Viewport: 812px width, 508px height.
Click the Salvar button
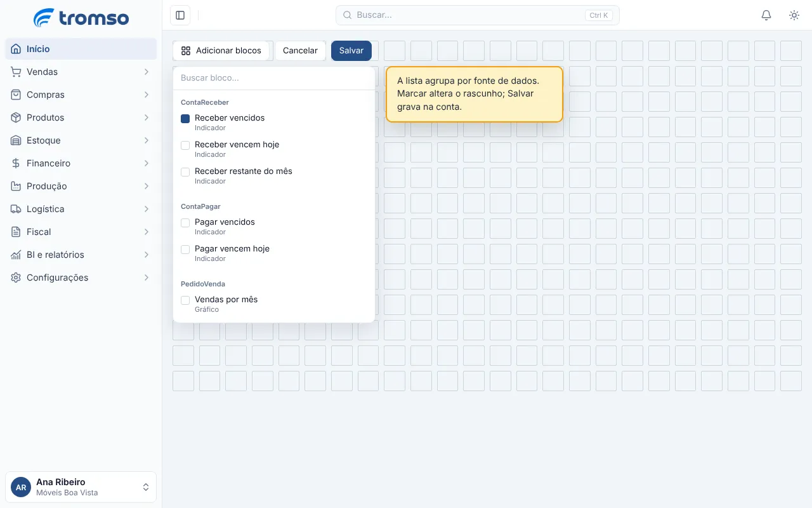351,51
